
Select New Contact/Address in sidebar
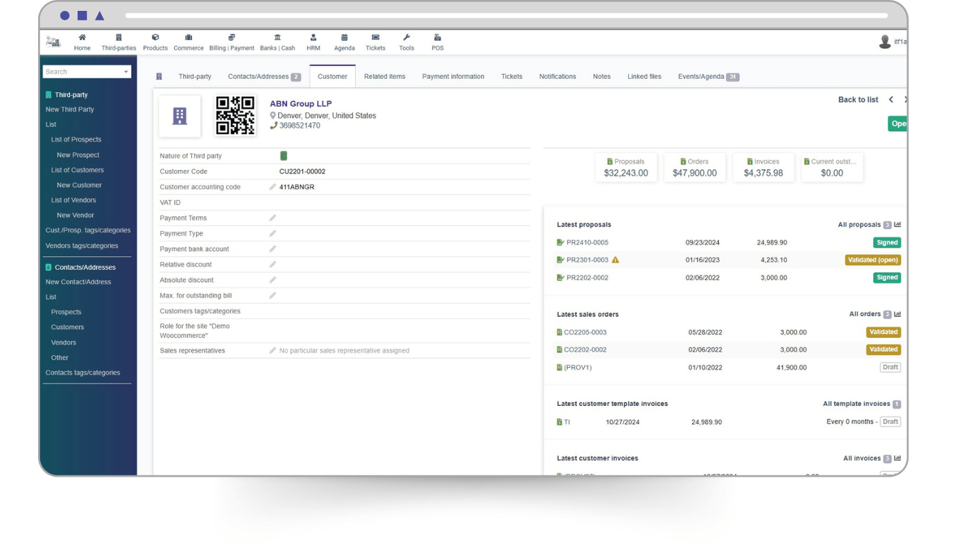(x=78, y=282)
